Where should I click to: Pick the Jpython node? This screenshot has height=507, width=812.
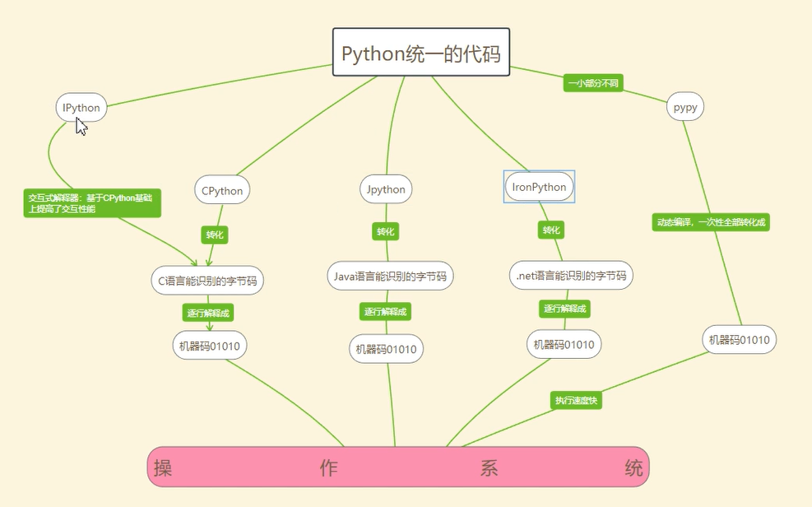click(x=386, y=189)
